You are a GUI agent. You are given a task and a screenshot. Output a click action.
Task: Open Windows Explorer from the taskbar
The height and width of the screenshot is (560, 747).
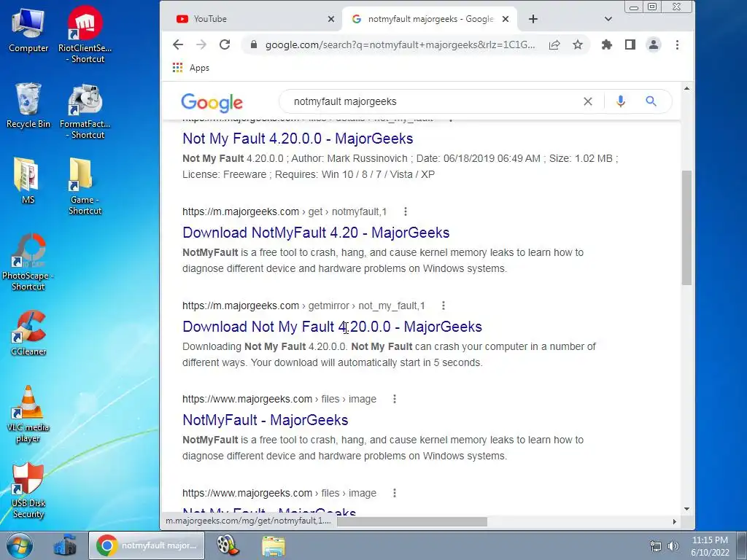[x=274, y=545]
